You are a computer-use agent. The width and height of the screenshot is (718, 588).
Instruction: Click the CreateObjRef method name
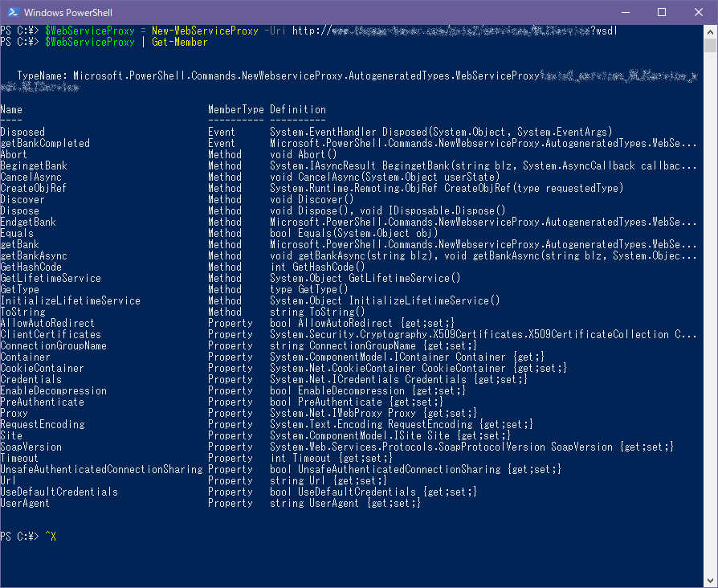(x=34, y=188)
